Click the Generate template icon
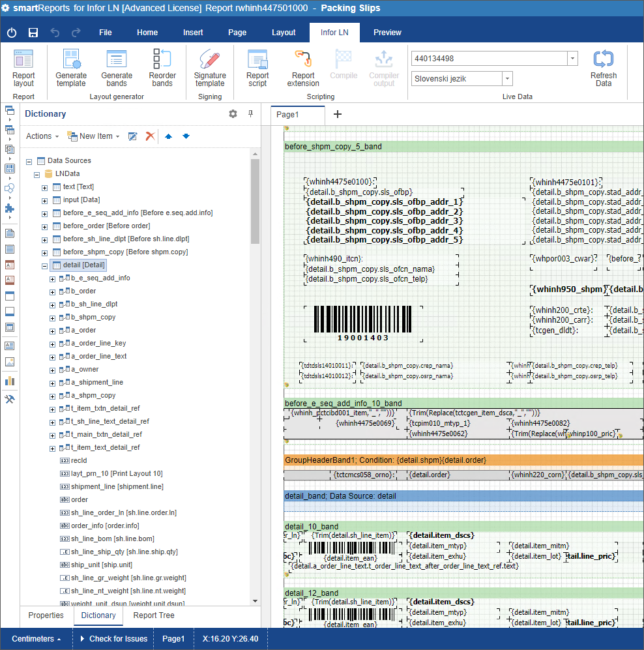Screen dimensions: 644x650 coord(71,68)
